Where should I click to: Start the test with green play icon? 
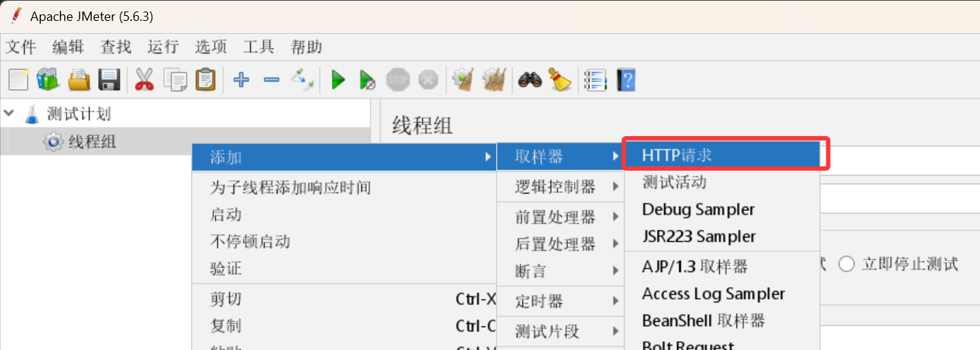coord(337,79)
